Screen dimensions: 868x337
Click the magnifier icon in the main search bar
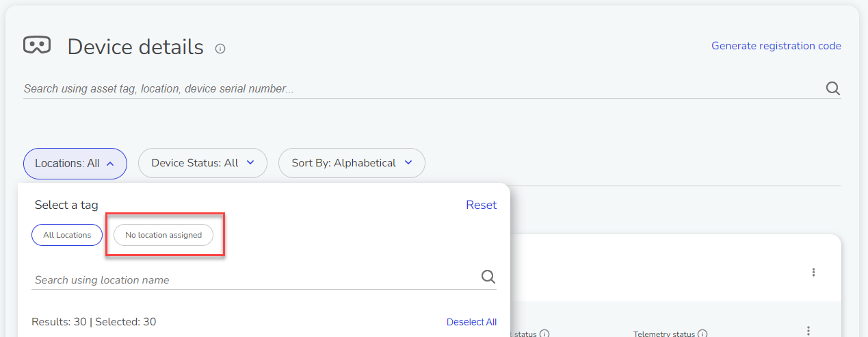(x=832, y=88)
